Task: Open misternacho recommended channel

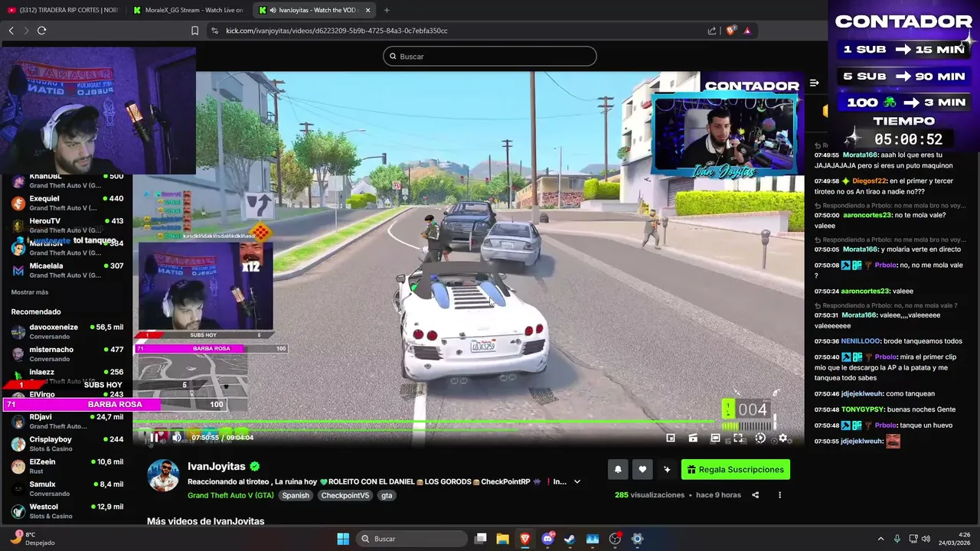Action: pyautogui.click(x=67, y=354)
